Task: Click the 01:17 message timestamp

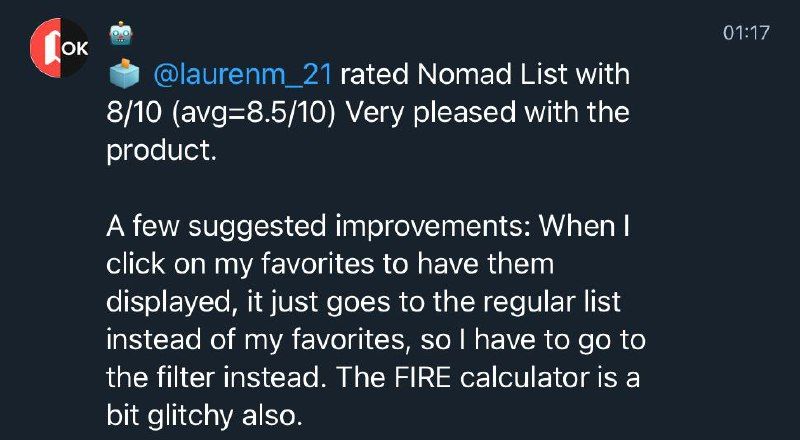Action: (x=745, y=33)
